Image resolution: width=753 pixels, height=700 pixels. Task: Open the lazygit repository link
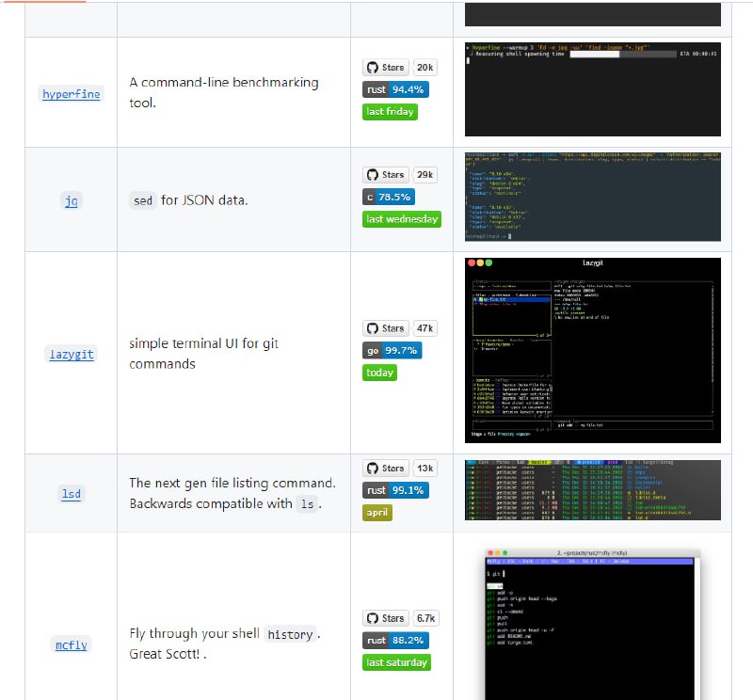click(71, 355)
